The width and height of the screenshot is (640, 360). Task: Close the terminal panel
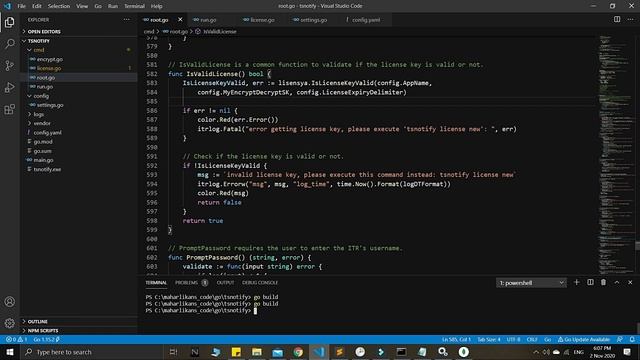pyautogui.click(x=630, y=282)
